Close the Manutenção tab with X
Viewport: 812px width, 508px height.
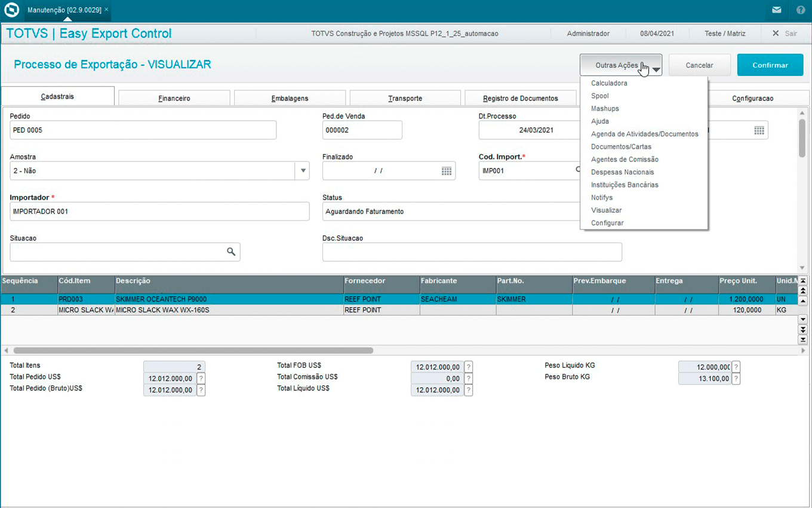tap(106, 10)
